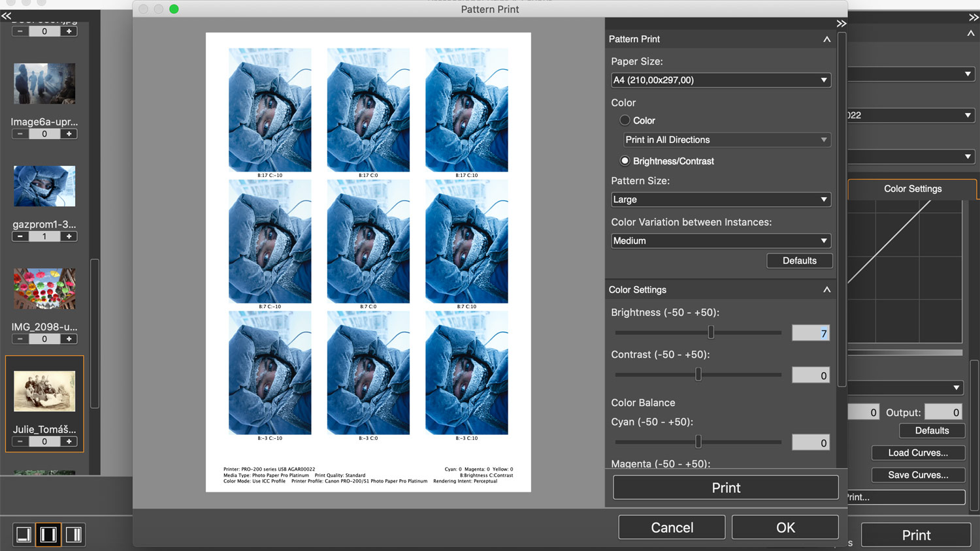The height and width of the screenshot is (551, 980).
Task: Select the Color radio button
Action: coord(625,120)
